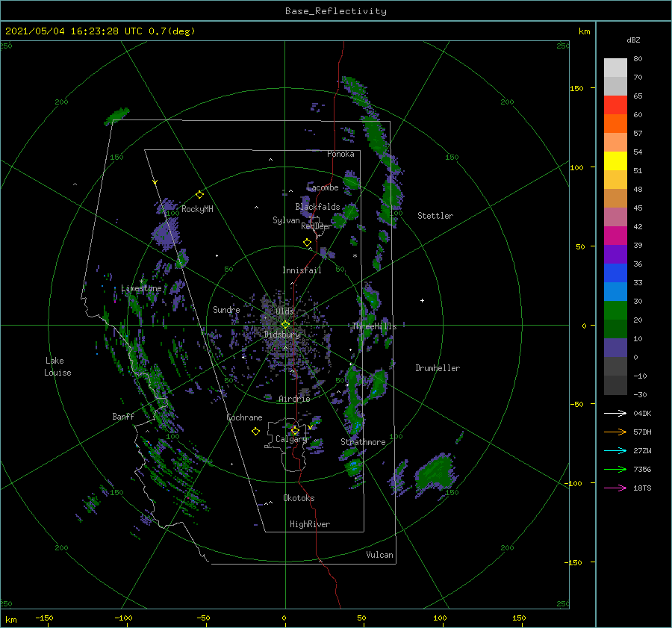
Task: Click the Lacombe city label
Action: tap(323, 187)
